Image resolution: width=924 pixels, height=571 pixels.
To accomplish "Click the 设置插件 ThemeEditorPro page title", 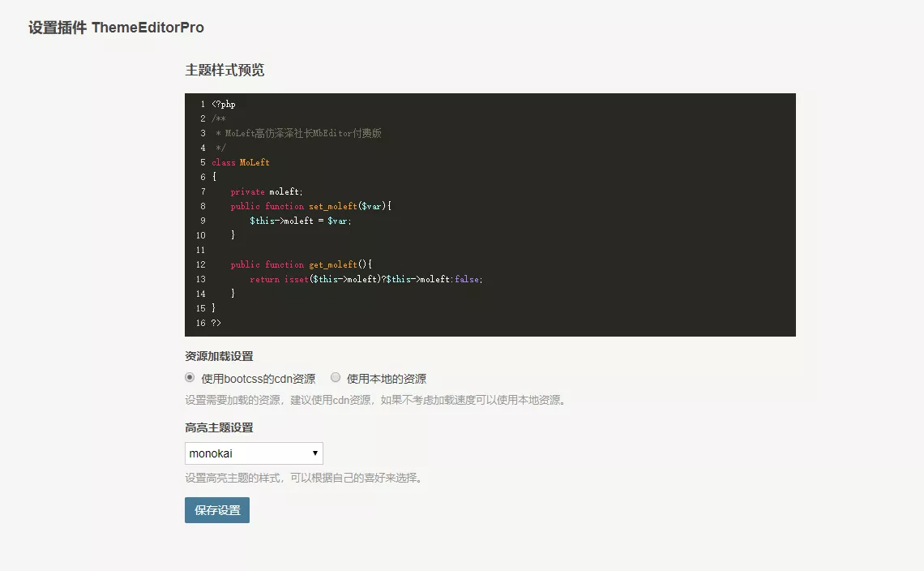I will tap(116, 27).
